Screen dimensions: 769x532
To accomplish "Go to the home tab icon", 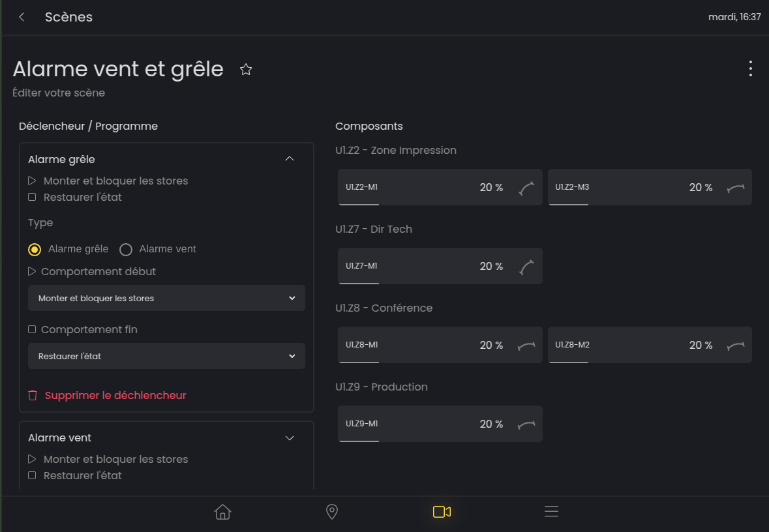I will (222, 512).
